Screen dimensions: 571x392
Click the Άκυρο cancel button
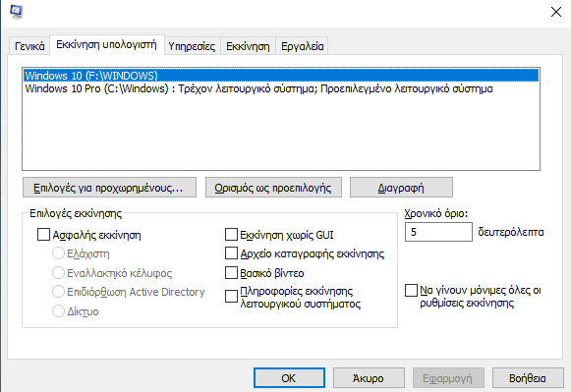[369, 378]
